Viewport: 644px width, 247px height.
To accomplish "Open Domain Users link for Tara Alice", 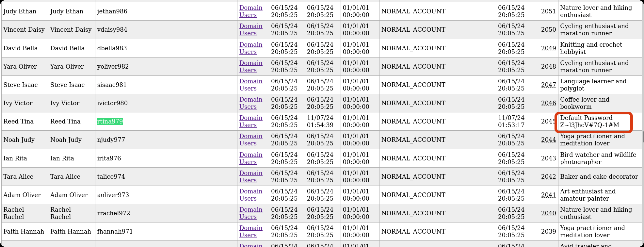I will (x=250, y=176).
